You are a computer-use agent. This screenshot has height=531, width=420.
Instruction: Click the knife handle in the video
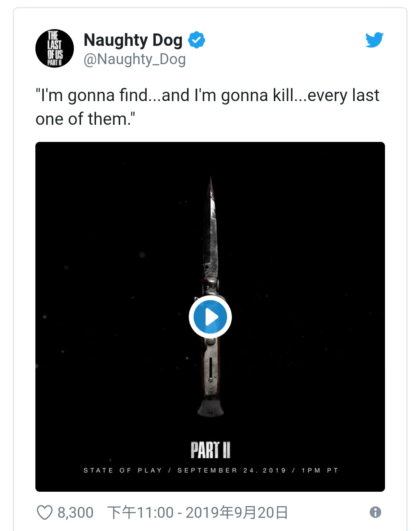click(210, 373)
